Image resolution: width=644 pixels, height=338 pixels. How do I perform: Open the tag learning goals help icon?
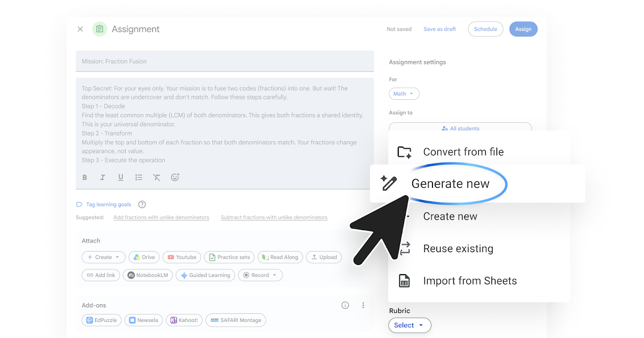tap(142, 204)
